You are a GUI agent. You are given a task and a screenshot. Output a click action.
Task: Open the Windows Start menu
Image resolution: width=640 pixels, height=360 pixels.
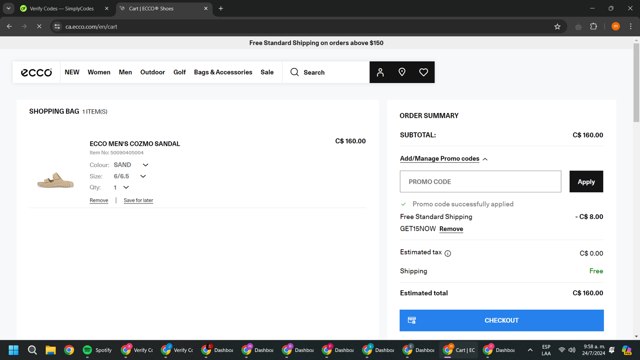(13, 350)
